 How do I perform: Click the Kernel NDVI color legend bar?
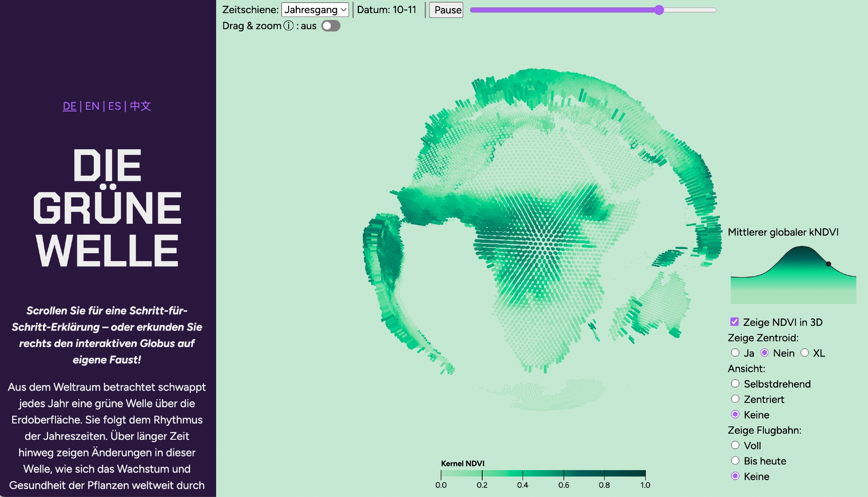tap(543, 474)
